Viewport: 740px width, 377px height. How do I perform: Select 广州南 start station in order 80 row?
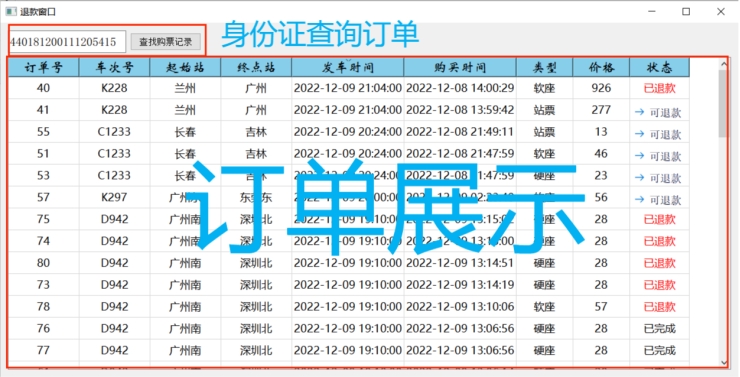185,263
